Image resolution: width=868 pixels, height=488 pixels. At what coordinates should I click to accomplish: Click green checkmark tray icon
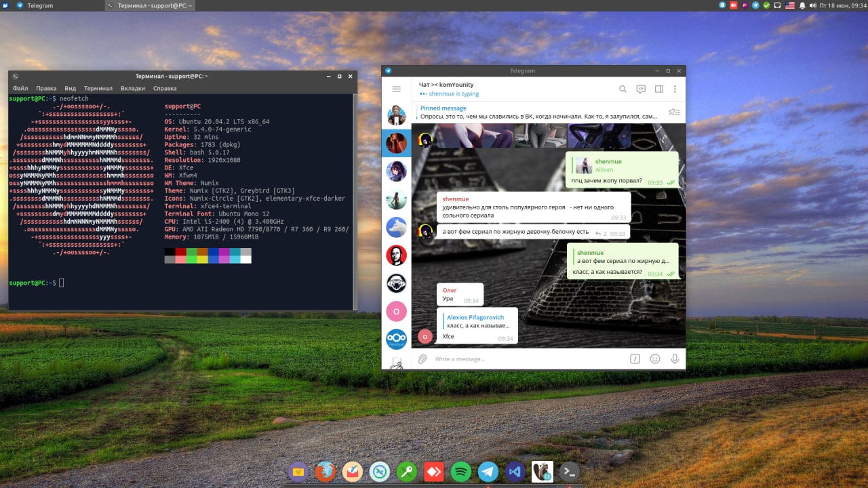766,5
